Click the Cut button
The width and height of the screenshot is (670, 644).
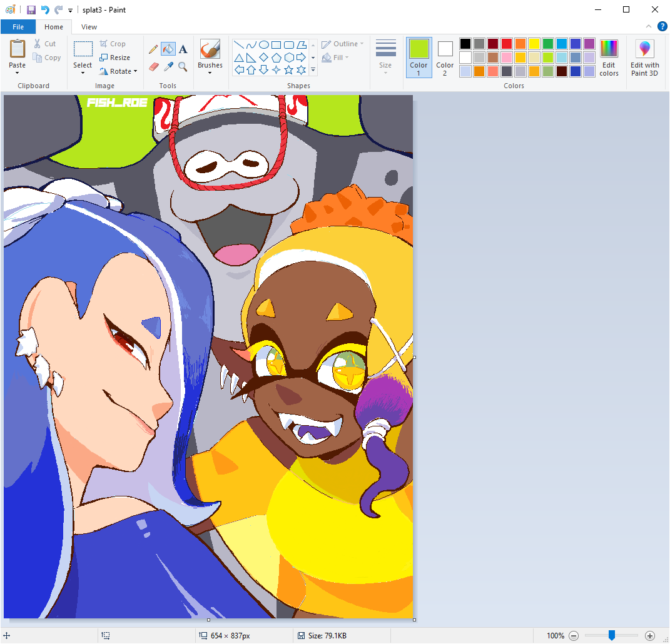(x=44, y=44)
